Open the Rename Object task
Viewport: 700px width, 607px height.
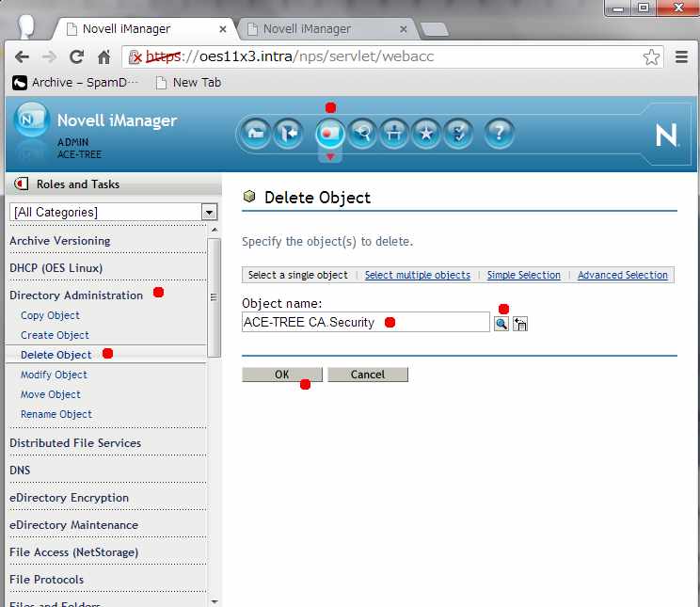56,414
